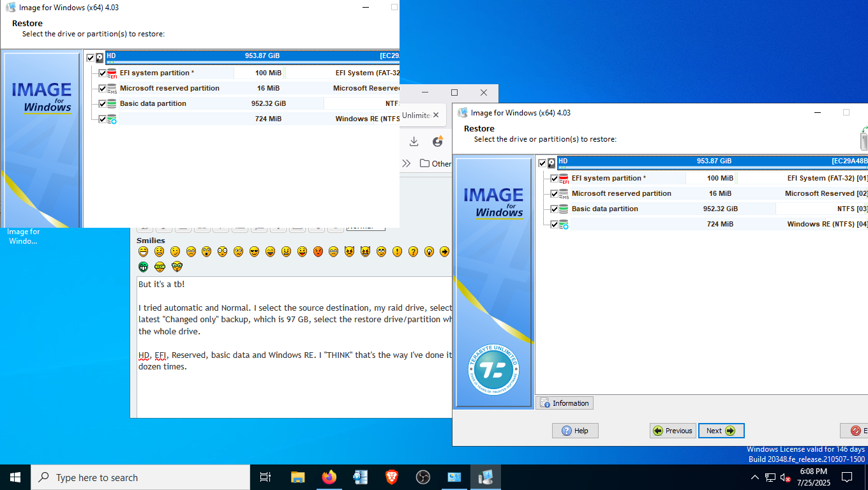Viewport: 868px width, 490px height.
Task: Insert the Arrow smiley
Action: [x=445, y=251]
